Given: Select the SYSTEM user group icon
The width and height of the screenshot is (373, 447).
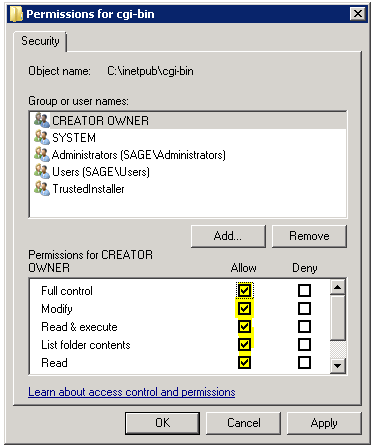Looking at the screenshot, I should (x=42, y=137).
